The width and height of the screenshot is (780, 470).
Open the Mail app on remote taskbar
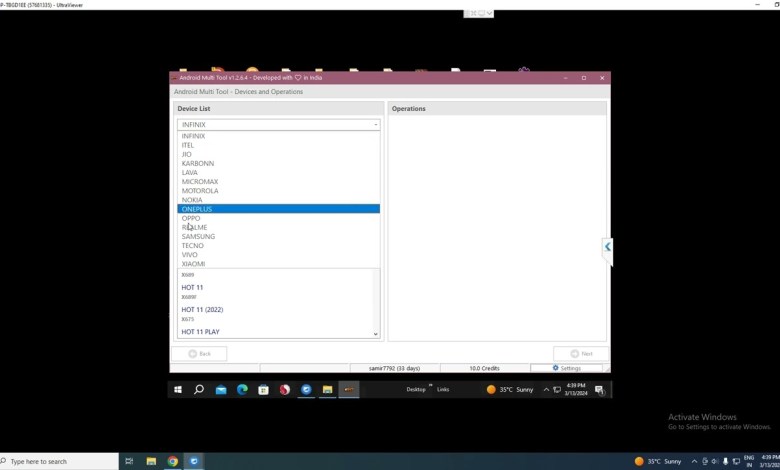221,390
